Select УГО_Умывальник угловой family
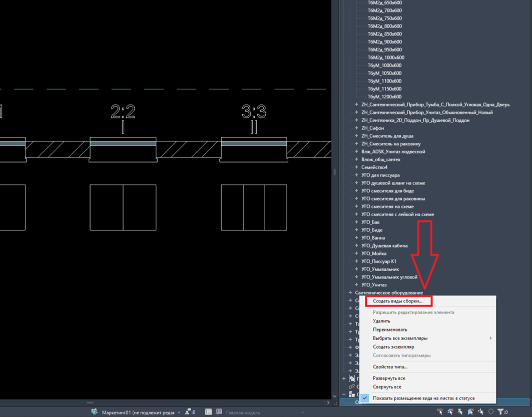This screenshot has height=417, width=532. (389, 277)
